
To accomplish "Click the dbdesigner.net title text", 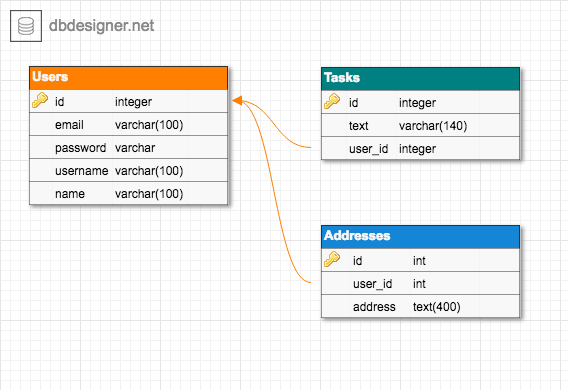I will click(x=101, y=26).
